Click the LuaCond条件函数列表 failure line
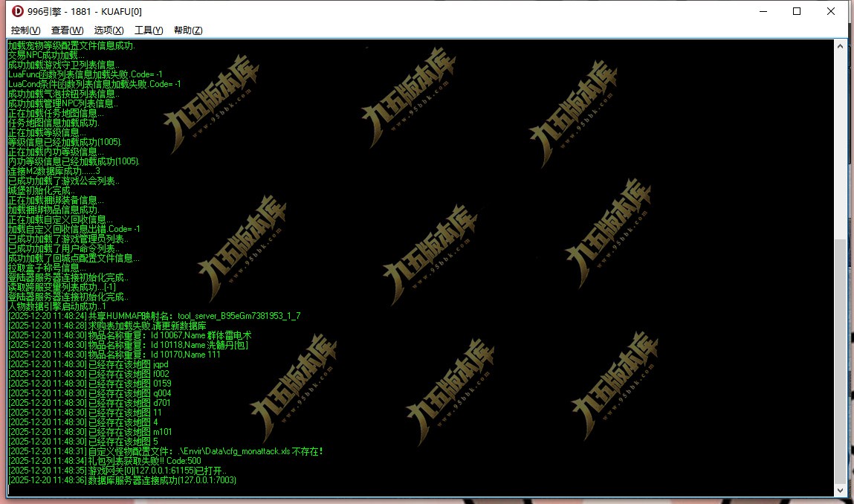854x504 pixels. (94, 85)
